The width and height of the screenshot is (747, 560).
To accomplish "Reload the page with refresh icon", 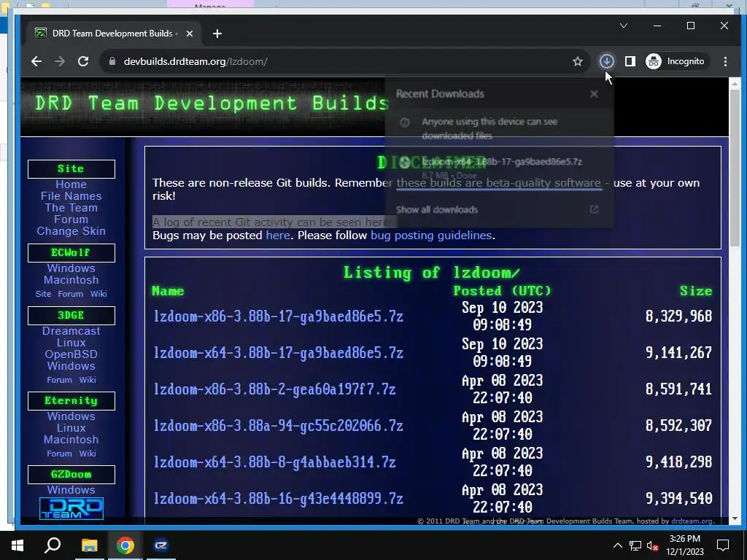I will tap(83, 61).
